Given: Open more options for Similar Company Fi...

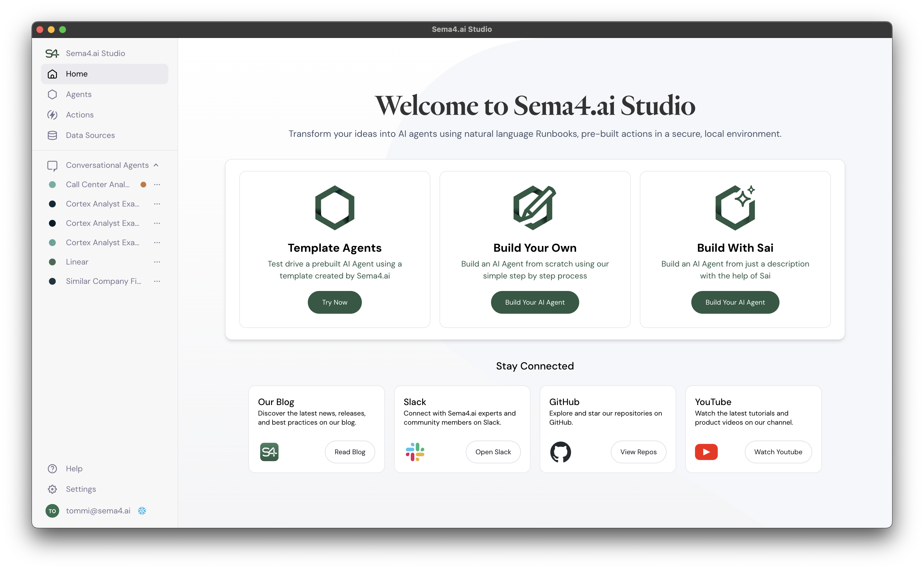Looking at the screenshot, I should coord(157,281).
